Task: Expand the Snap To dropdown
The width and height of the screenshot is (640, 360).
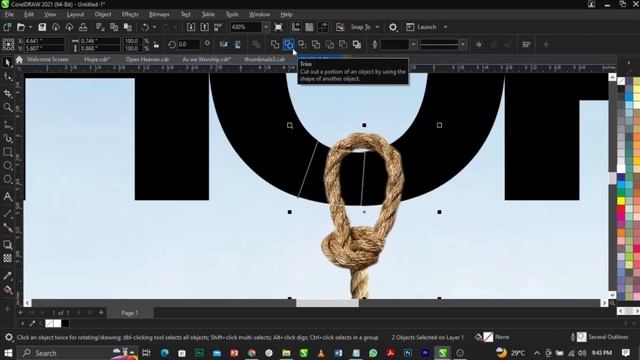Action: pos(378,27)
